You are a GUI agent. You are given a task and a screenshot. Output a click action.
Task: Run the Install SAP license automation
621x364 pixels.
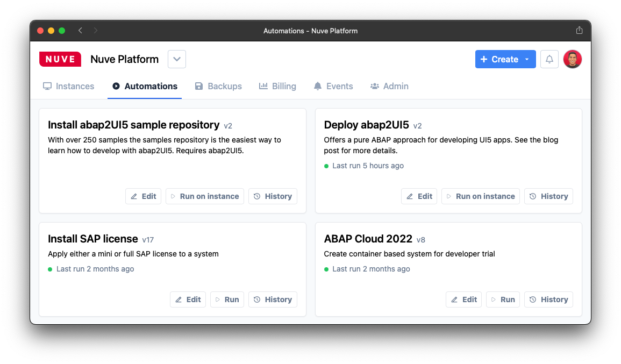(x=227, y=299)
